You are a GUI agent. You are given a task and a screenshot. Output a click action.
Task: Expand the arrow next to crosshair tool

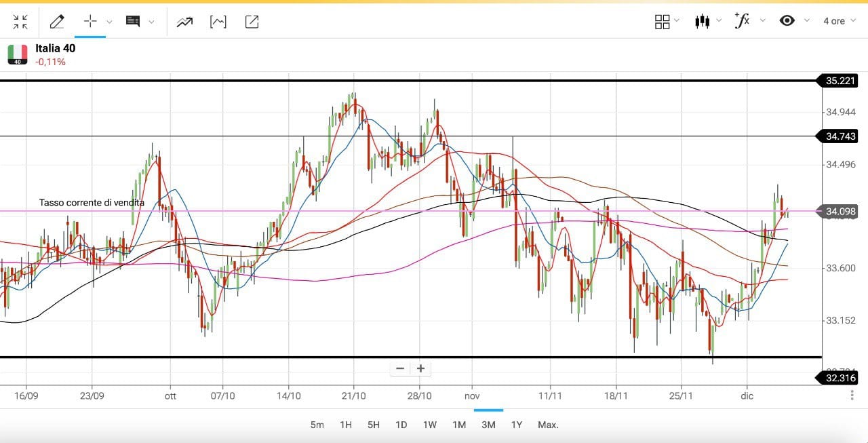coord(109,22)
